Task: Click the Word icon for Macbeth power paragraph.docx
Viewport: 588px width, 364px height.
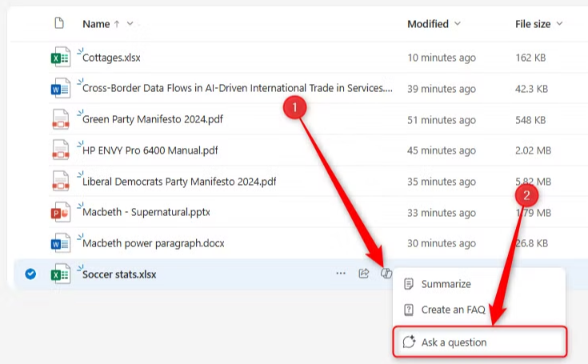Action: (x=60, y=243)
